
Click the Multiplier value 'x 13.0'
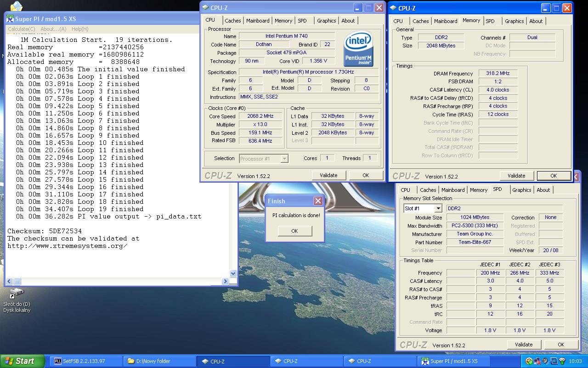point(260,125)
